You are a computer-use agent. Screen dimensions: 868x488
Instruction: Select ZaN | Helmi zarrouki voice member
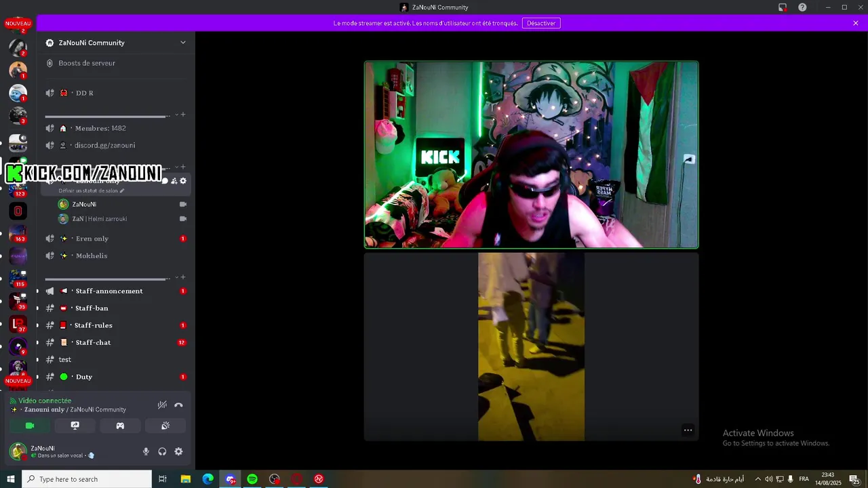click(122, 219)
